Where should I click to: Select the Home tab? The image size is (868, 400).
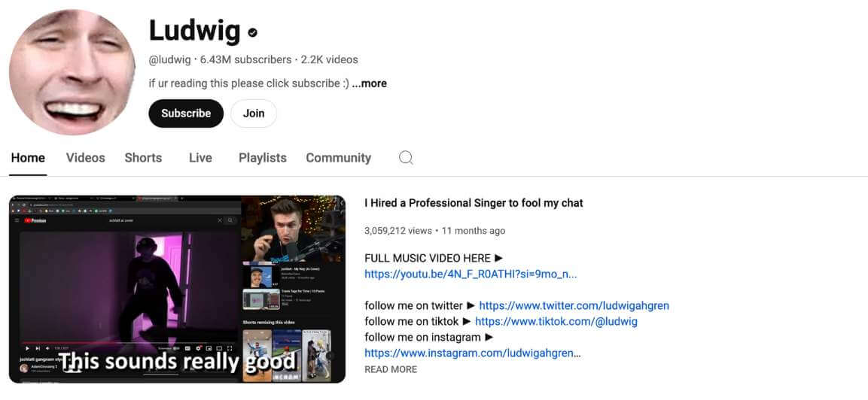point(28,158)
